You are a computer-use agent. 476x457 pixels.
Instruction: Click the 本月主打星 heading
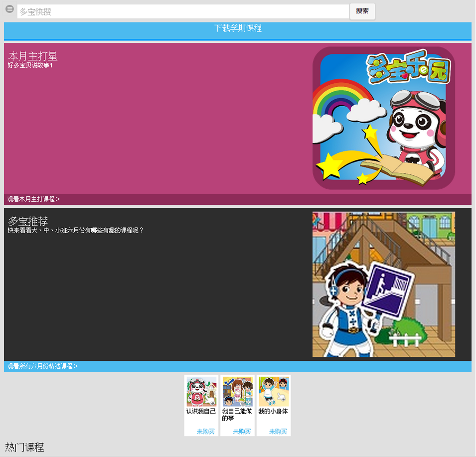pyautogui.click(x=33, y=56)
